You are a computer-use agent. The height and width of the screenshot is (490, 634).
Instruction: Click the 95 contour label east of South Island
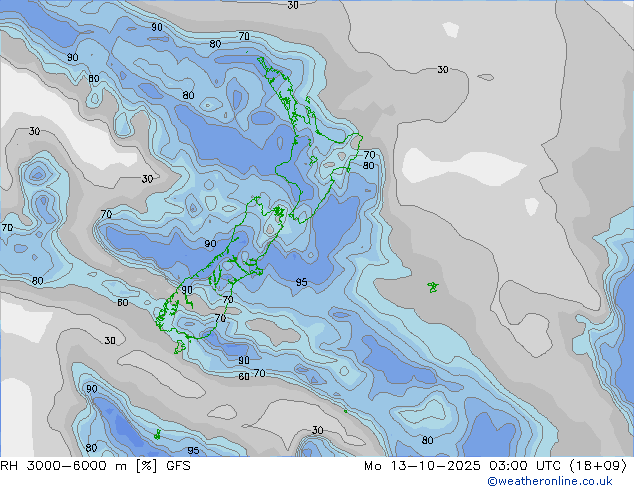(x=301, y=282)
